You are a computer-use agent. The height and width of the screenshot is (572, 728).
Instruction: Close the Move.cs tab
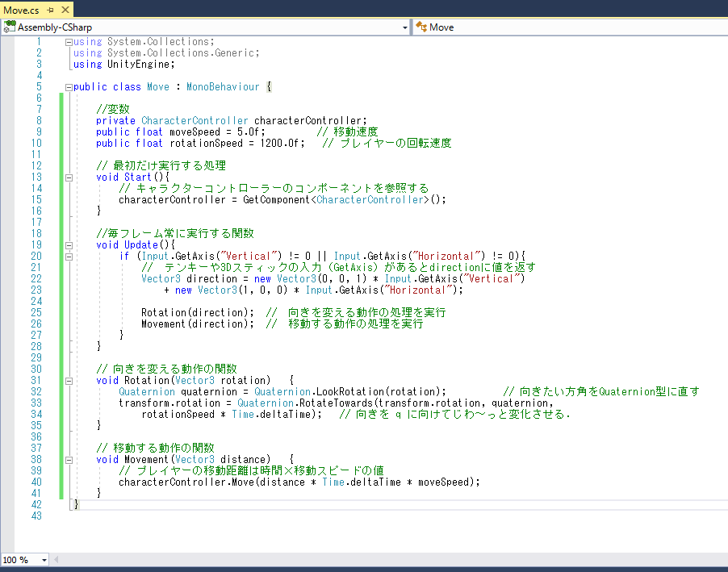coord(65,10)
